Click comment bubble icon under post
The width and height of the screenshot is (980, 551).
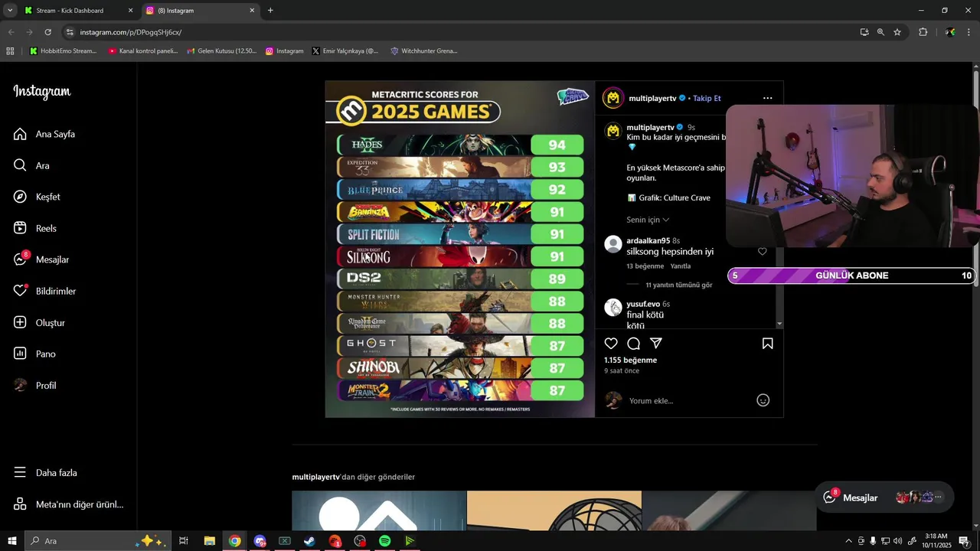pyautogui.click(x=633, y=344)
